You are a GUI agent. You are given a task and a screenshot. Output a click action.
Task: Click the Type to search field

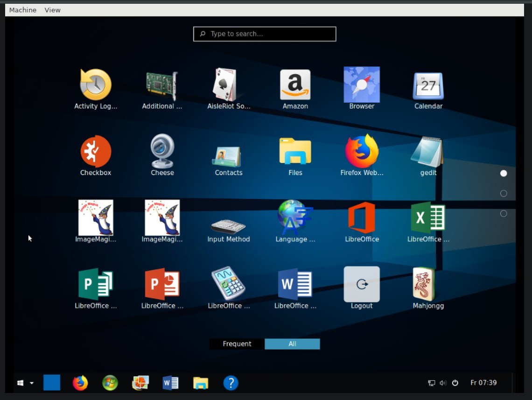[x=265, y=34]
